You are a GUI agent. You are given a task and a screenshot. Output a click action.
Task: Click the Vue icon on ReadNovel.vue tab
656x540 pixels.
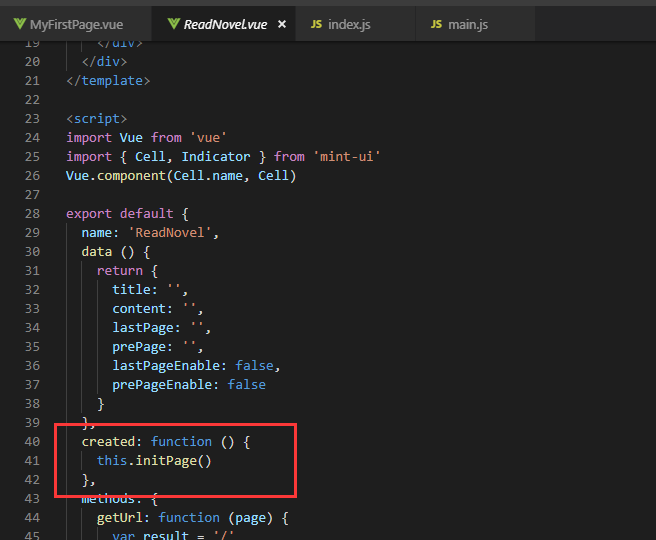tap(174, 24)
